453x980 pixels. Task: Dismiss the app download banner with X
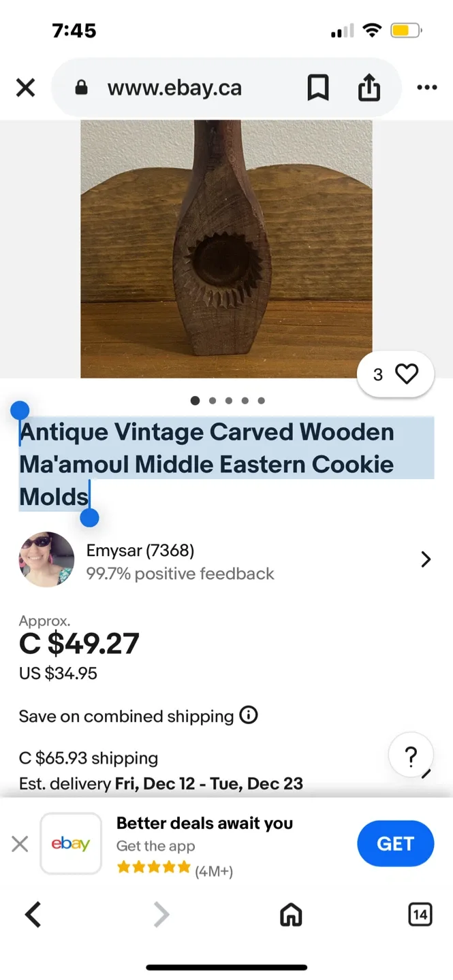[x=19, y=843]
